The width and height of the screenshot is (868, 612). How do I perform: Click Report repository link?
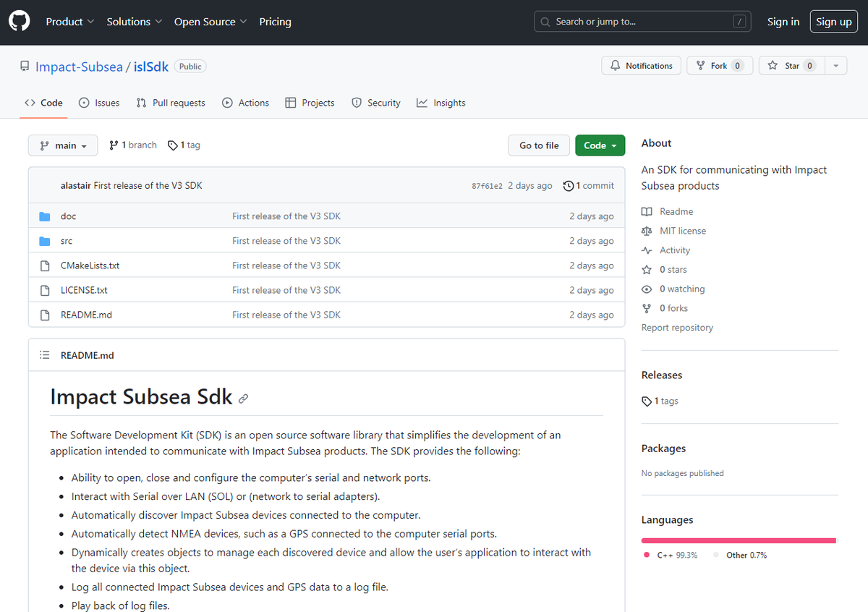coord(677,328)
